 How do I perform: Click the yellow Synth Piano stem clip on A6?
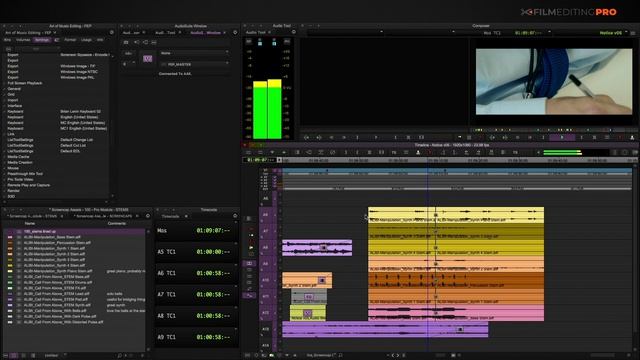point(456,215)
